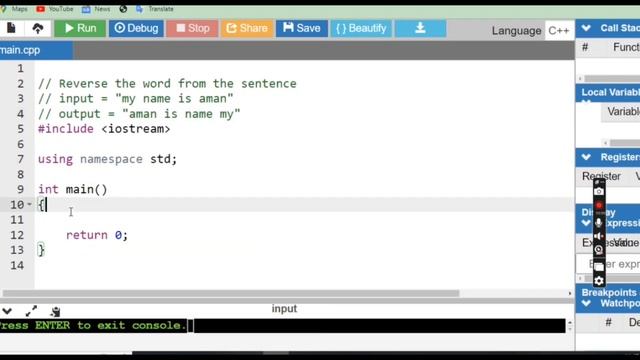Toggle the speaker audio on recorder bar
The height and width of the screenshot is (360, 640).
tap(599, 236)
